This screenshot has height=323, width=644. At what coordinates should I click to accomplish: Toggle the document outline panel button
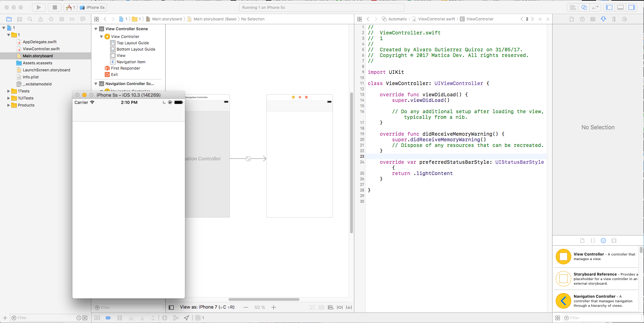(x=171, y=307)
